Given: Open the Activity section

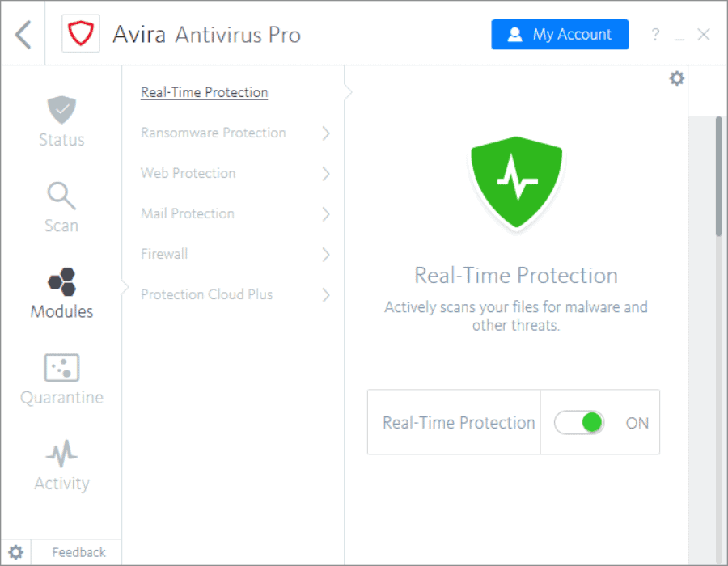Looking at the screenshot, I should 61,465.
